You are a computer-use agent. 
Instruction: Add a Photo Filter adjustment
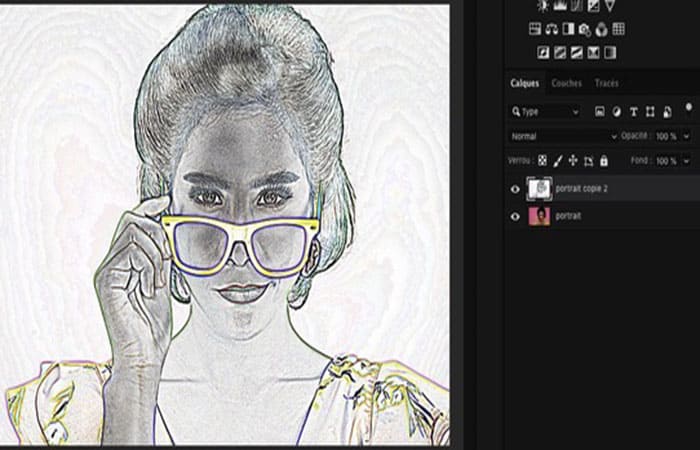(585, 29)
